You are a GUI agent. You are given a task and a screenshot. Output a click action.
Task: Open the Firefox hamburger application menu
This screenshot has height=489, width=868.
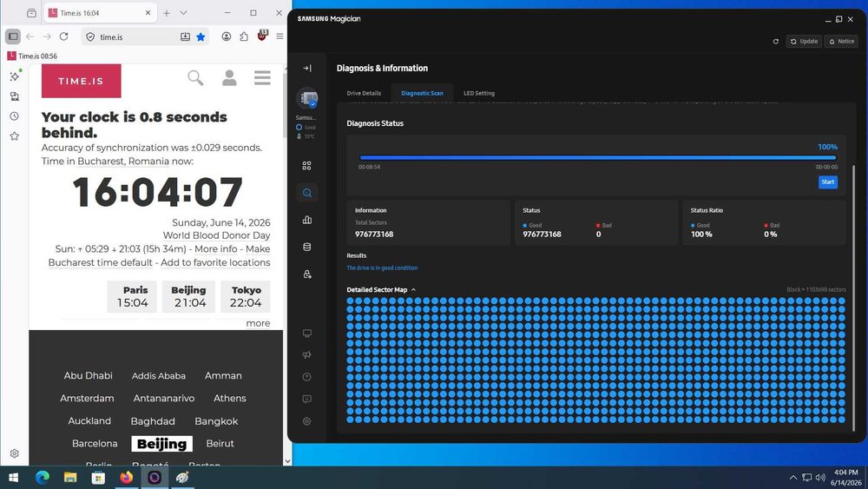[x=279, y=36]
